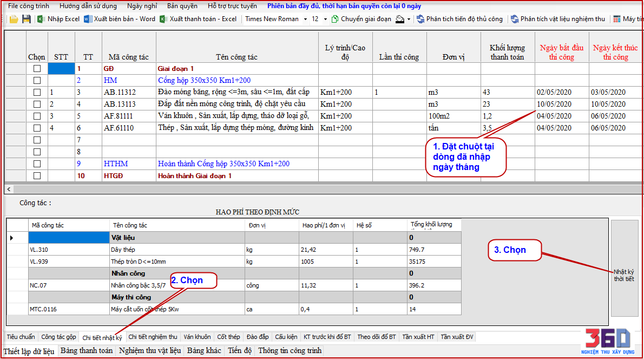Click the selected blue STT cell in row GĐ
This screenshot has width=644, height=359.
[61, 69]
